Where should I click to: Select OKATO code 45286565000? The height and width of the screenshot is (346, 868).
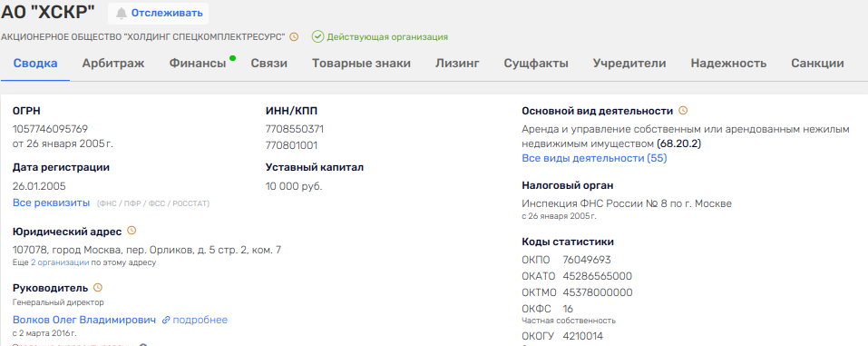598,276
